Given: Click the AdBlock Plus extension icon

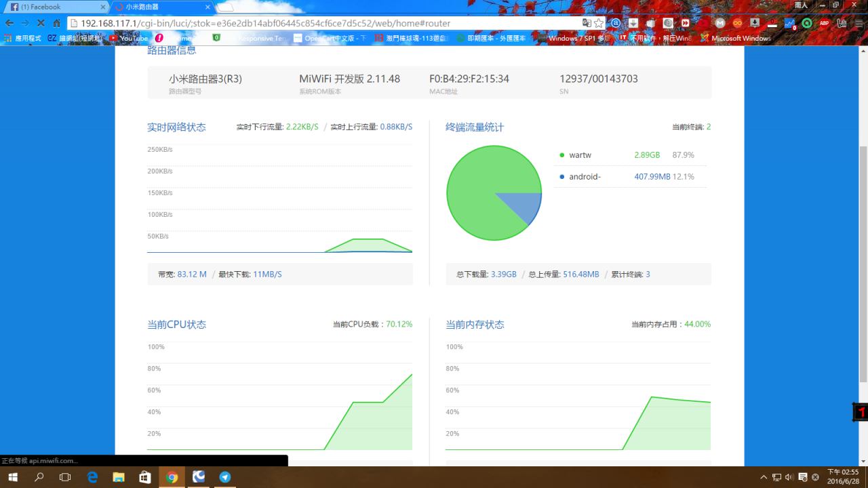Looking at the screenshot, I should tap(824, 23).
